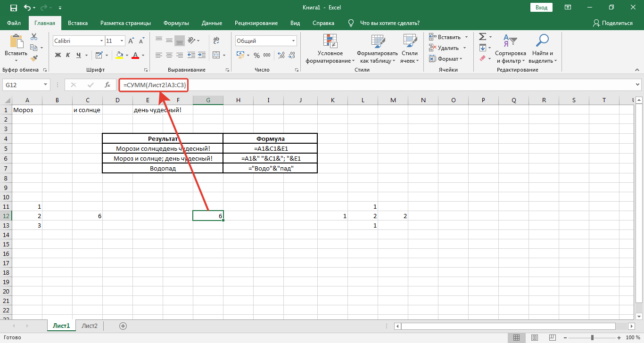
Task: Click the wrap text icon
Action: pyautogui.click(x=216, y=41)
